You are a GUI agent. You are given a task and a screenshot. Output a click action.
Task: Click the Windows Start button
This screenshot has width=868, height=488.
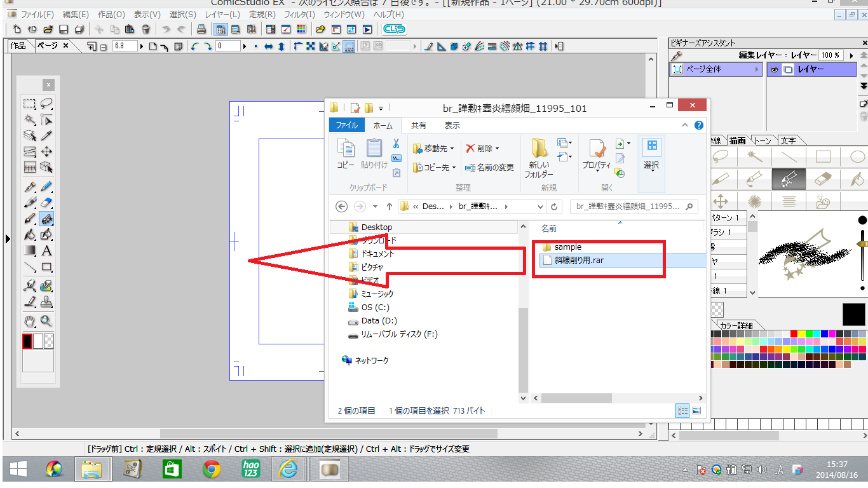tap(18, 469)
